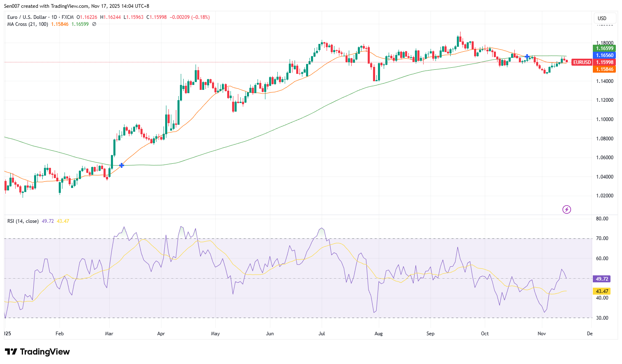Click the yellow 43.47 RSI average tag

[602, 291]
